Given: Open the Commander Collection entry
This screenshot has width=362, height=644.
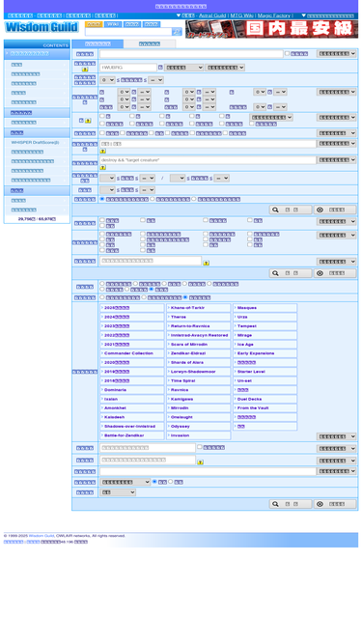Looking at the screenshot, I should pos(132,353).
